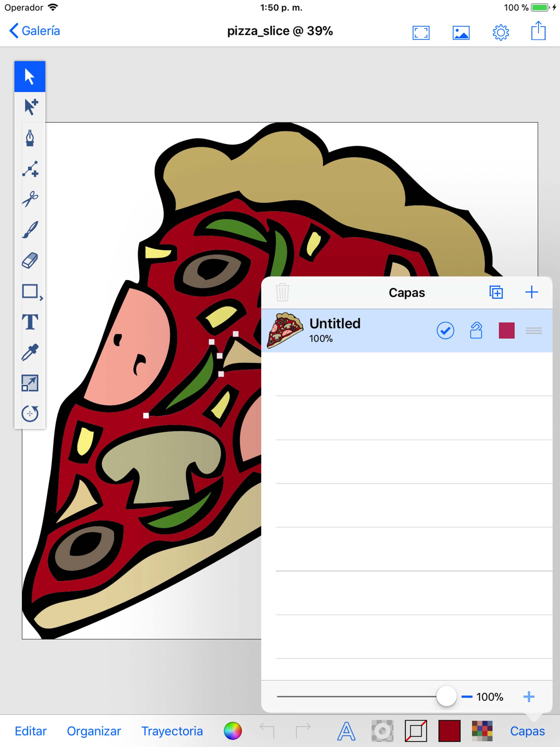
Task: Select the Add Anchor Point tool
Action: (x=30, y=168)
